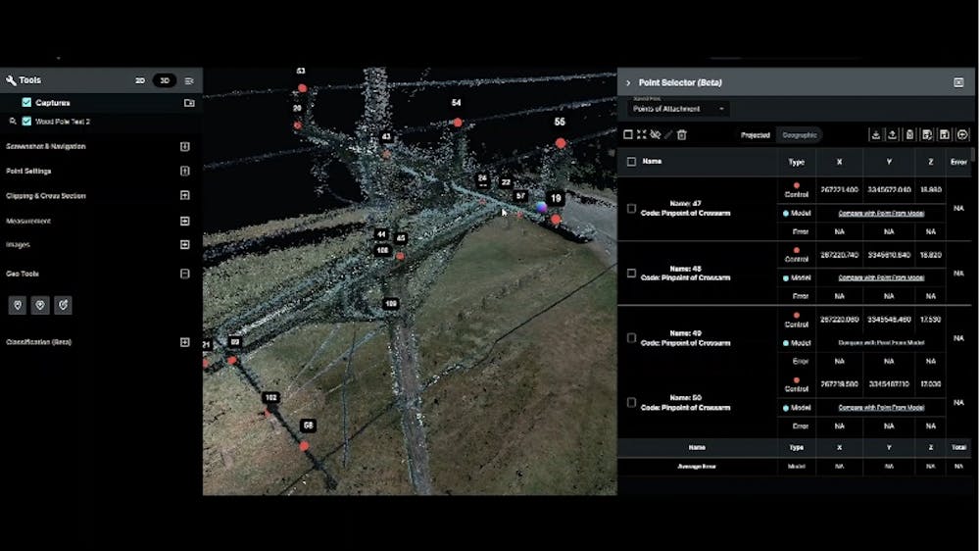Click the 'Name: 50' row label
980x551 pixels.
coord(685,398)
